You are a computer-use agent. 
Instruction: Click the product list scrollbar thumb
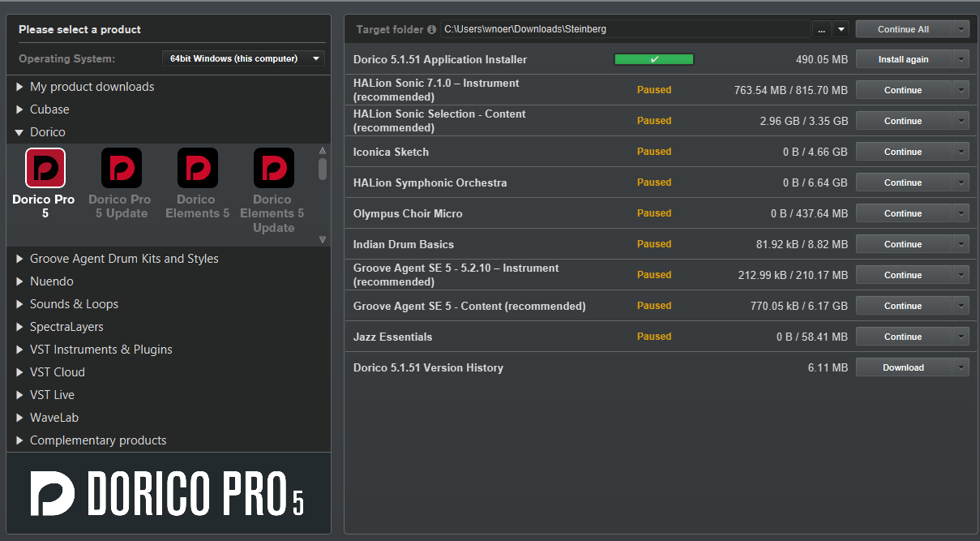pos(323,169)
